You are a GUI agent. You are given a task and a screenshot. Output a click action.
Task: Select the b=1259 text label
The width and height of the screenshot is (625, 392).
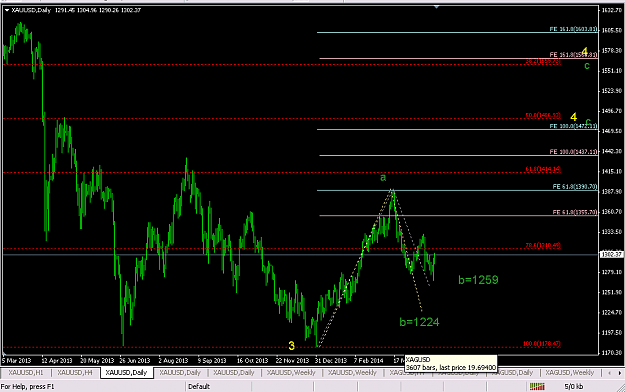(478, 280)
